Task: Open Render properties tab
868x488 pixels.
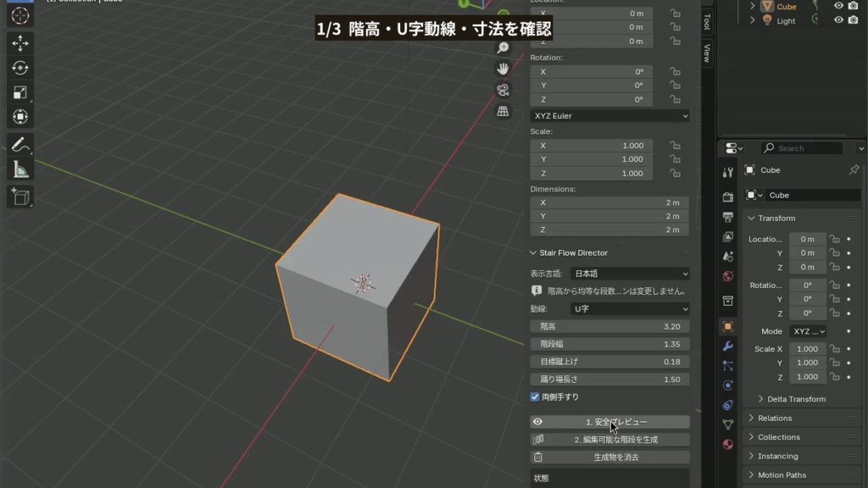Action: point(728,197)
